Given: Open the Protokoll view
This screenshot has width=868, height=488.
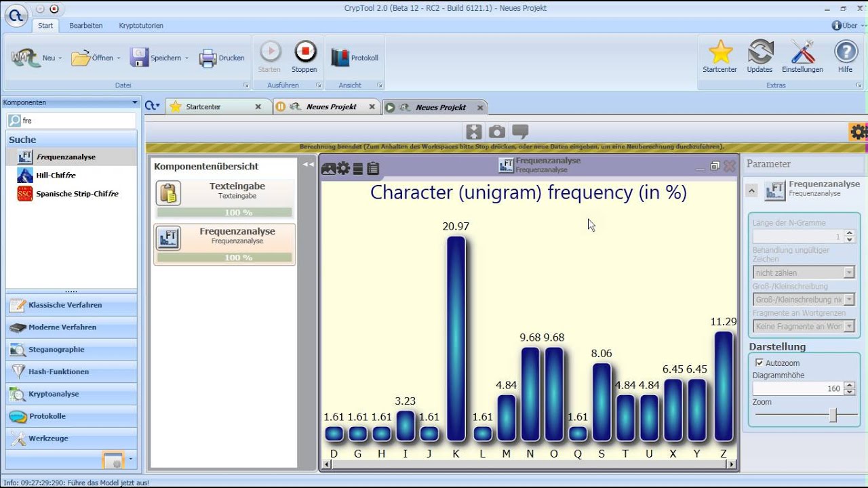Looking at the screenshot, I should (x=340, y=58).
